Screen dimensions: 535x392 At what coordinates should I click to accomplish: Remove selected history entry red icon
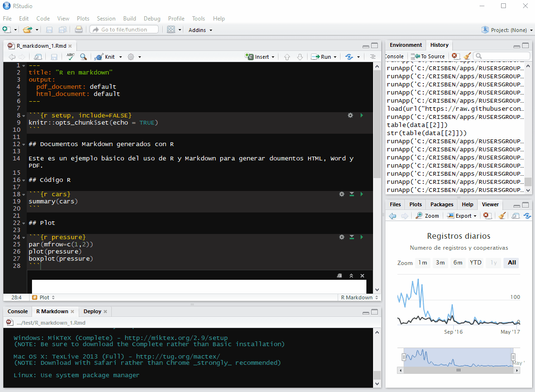coord(456,56)
